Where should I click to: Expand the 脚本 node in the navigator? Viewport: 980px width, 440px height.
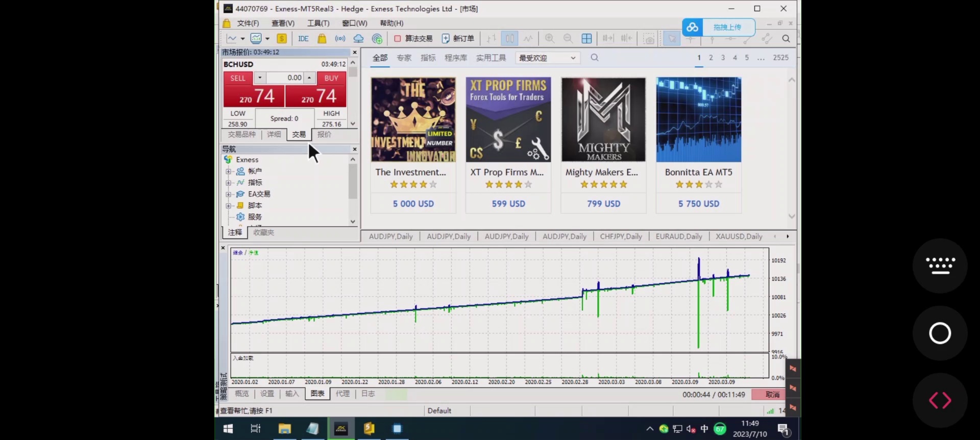(x=228, y=206)
